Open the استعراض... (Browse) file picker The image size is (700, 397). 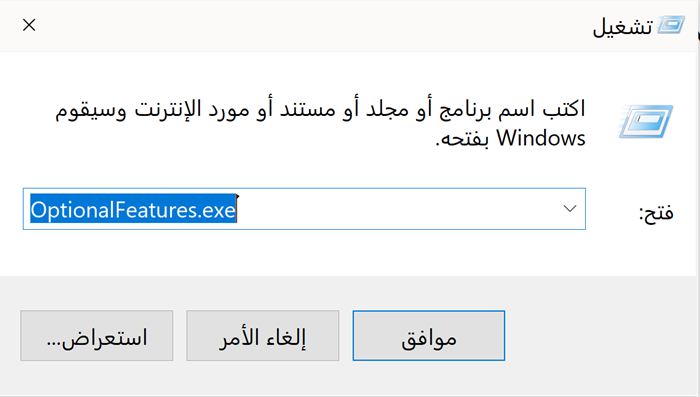96,335
